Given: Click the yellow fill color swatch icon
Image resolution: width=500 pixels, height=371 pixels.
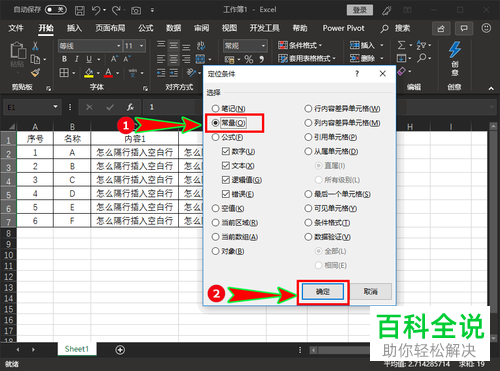Looking at the screenshot, I should tap(89, 73).
